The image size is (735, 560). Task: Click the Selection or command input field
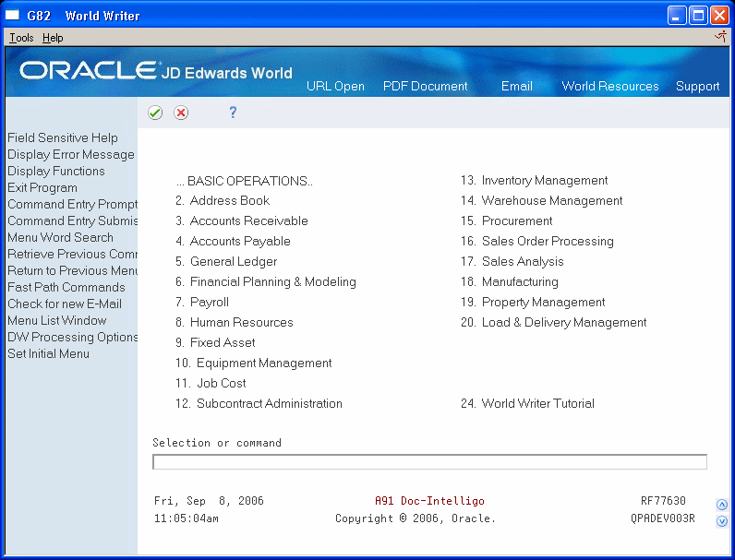429,461
